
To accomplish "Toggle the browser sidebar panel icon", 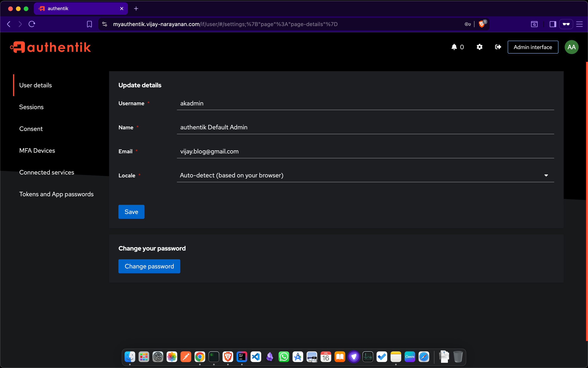I will pos(553,24).
